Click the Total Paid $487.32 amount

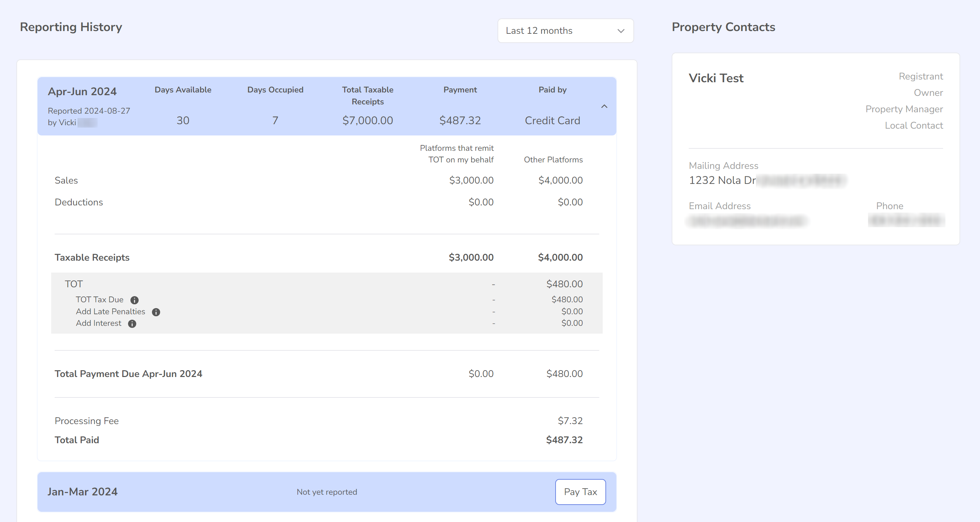[564, 440]
